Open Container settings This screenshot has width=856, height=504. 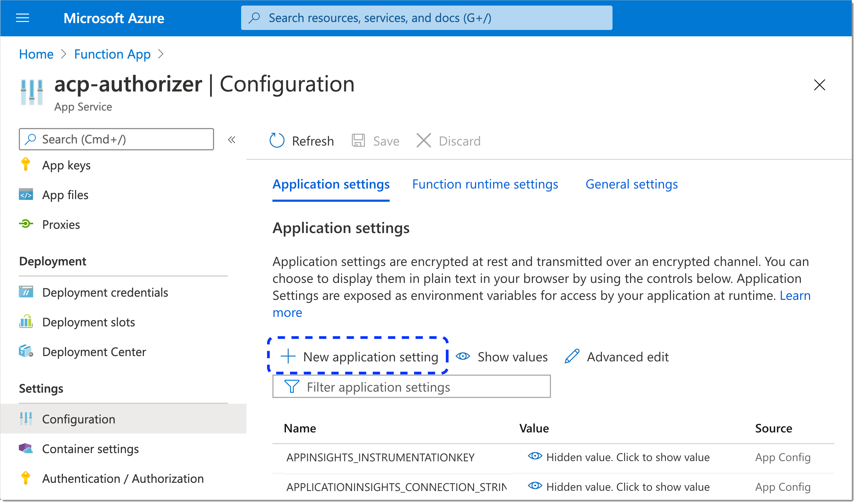pos(91,449)
